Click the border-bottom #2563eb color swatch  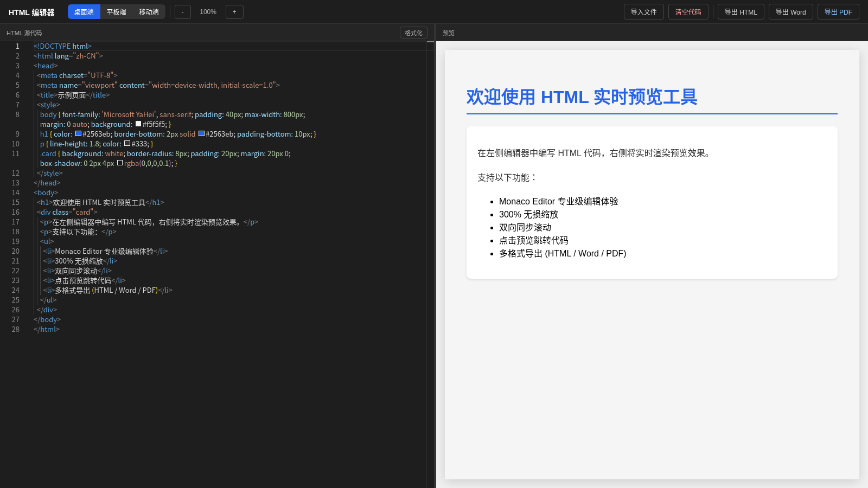coord(201,133)
